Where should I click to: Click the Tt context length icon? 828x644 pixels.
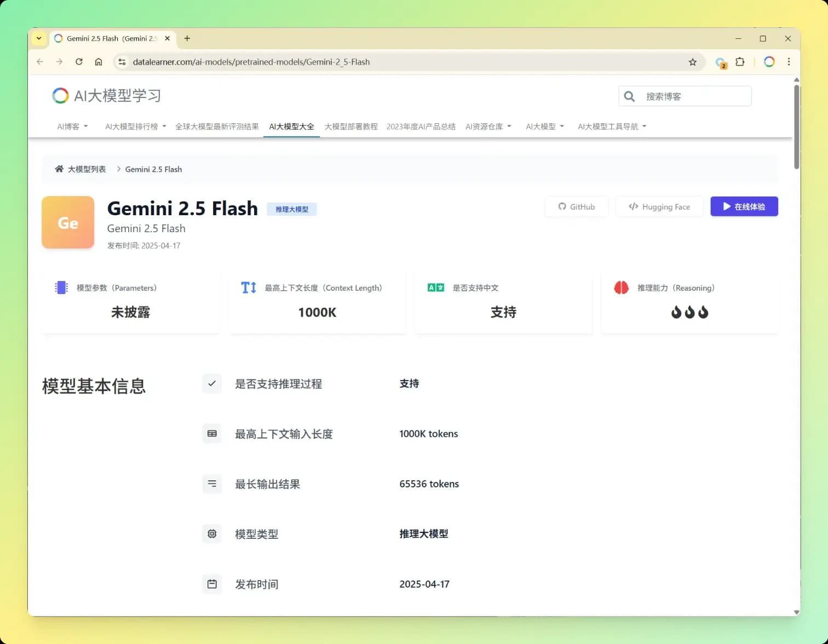[248, 287]
